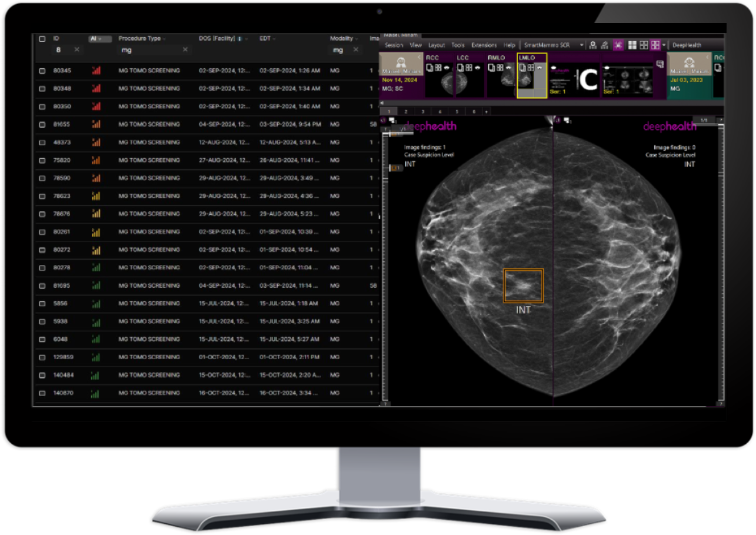Open the layout picker dropdown arrow

coord(663,45)
